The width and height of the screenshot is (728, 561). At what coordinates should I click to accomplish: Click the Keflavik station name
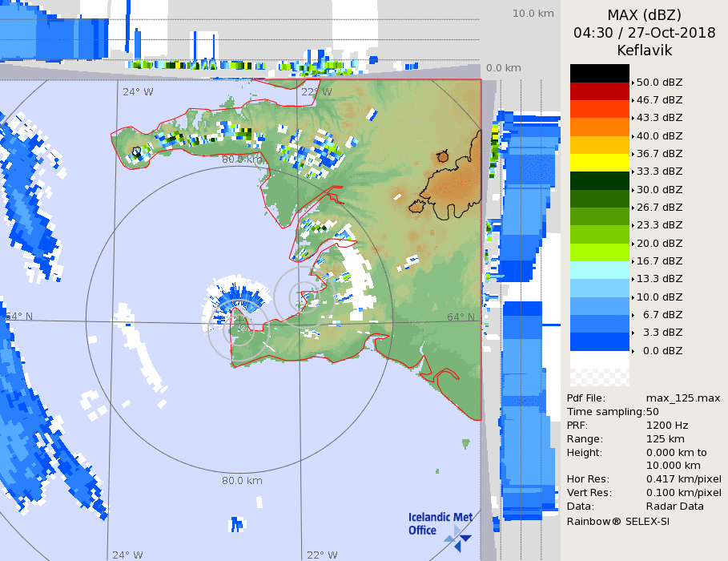644,50
